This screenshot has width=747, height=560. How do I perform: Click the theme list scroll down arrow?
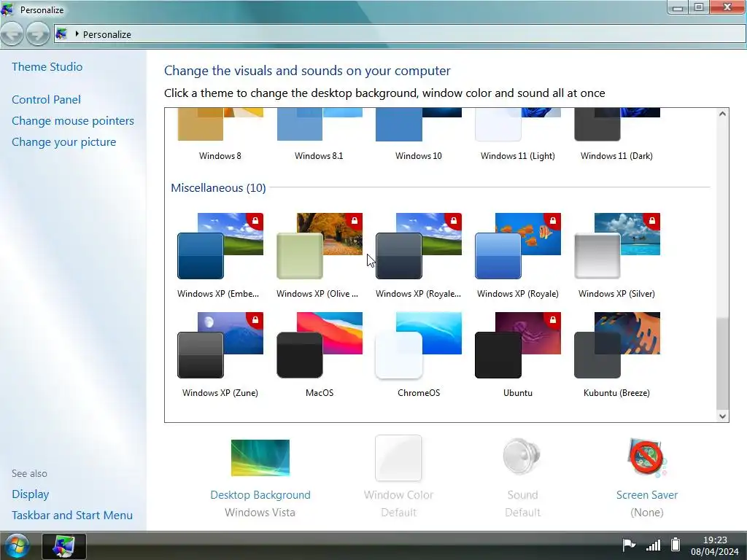[x=722, y=416]
